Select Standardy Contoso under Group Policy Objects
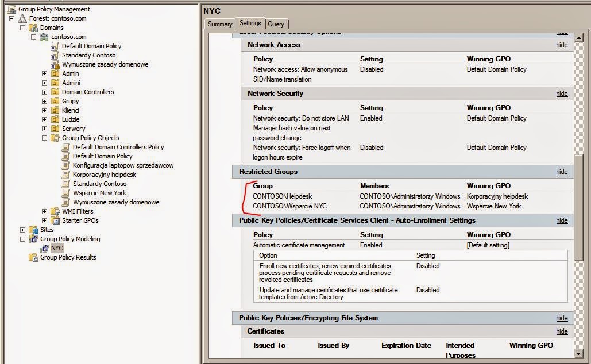The height and width of the screenshot is (364, 591). 99,184
